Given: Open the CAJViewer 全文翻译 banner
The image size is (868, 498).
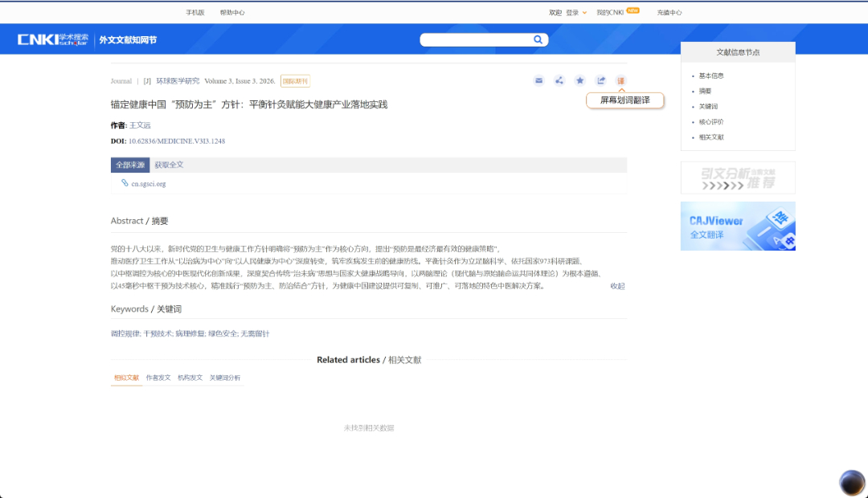Looking at the screenshot, I should point(738,227).
